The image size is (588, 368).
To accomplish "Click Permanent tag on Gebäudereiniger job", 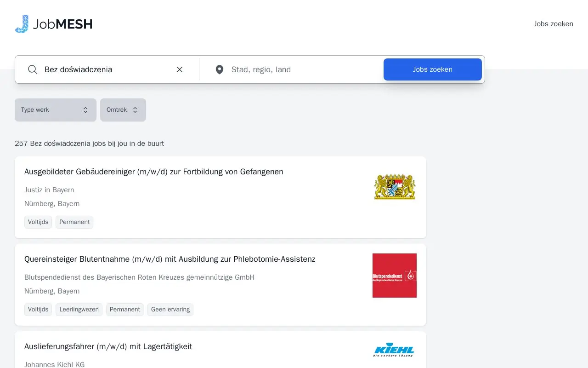I will pyautogui.click(x=74, y=222).
